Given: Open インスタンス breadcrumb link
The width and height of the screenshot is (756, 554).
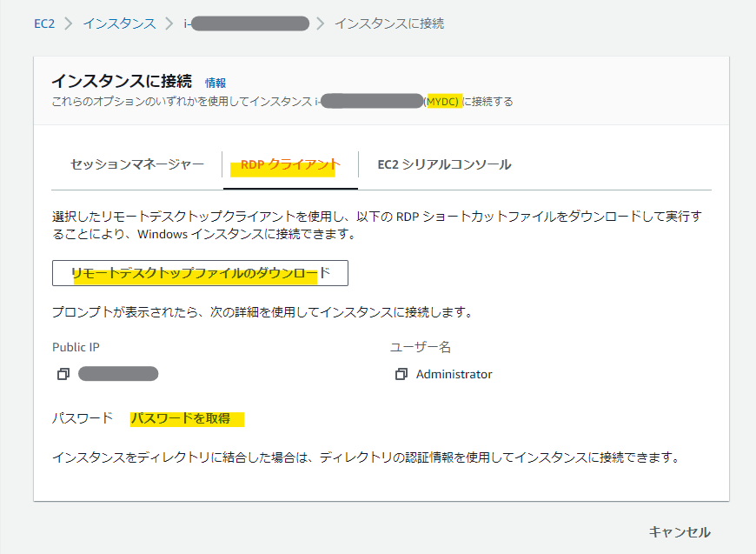Looking at the screenshot, I should click(x=119, y=23).
